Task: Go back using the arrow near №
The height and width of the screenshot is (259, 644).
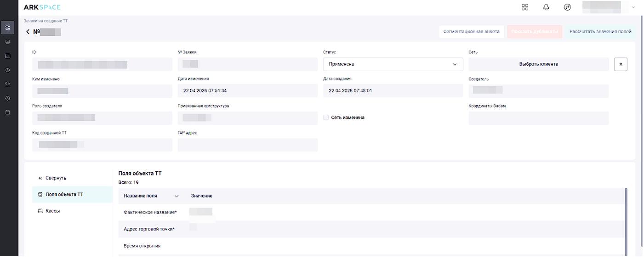Action: [x=28, y=32]
